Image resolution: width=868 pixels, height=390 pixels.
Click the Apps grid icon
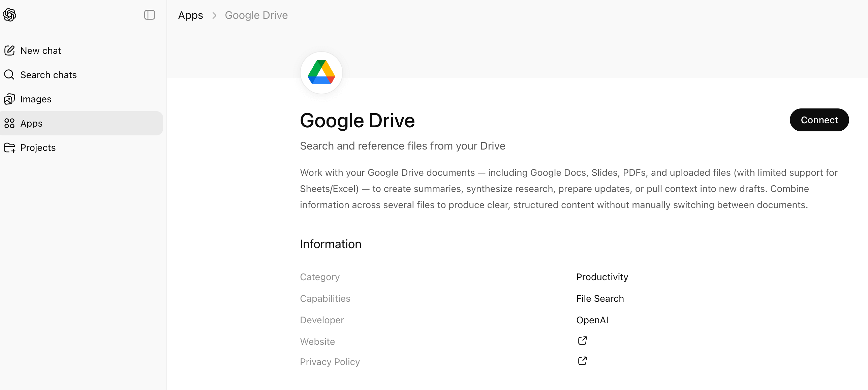(9, 123)
